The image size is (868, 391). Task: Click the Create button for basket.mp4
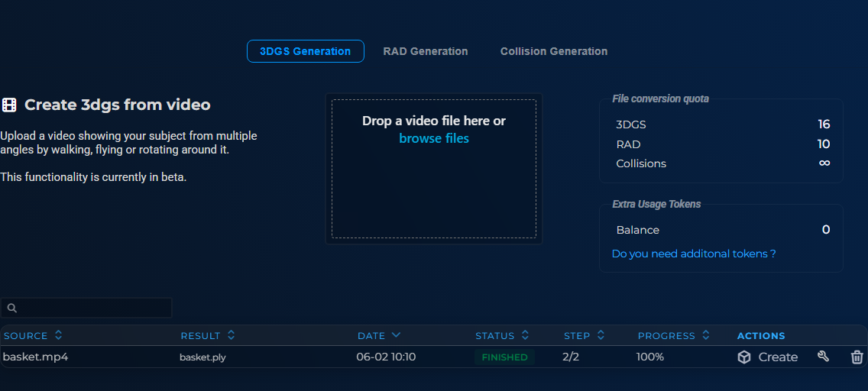coord(767,357)
